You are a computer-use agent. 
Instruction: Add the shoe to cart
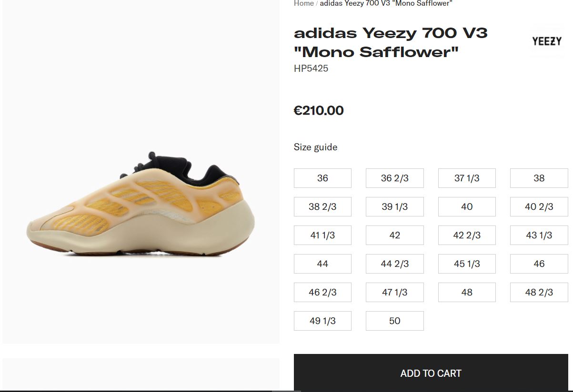tap(431, 373)
